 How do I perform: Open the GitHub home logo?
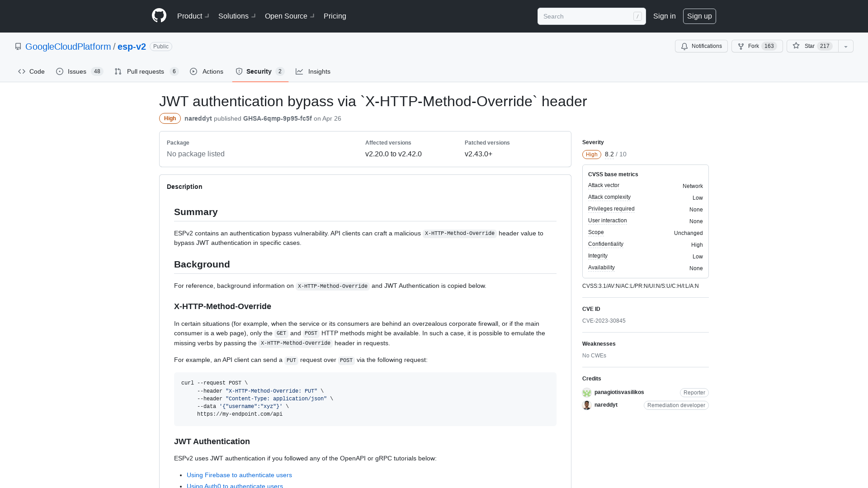[159, 16]
